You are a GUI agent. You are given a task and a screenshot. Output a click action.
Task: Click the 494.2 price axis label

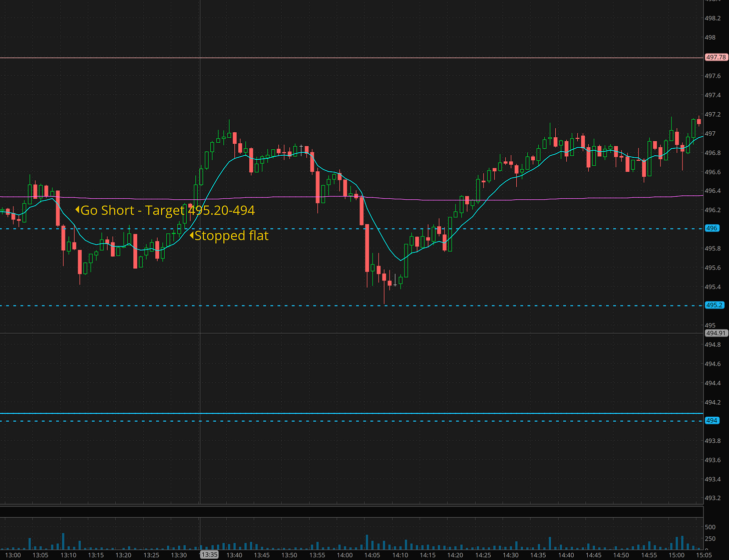pyautogui.click(x=712, y=402)
